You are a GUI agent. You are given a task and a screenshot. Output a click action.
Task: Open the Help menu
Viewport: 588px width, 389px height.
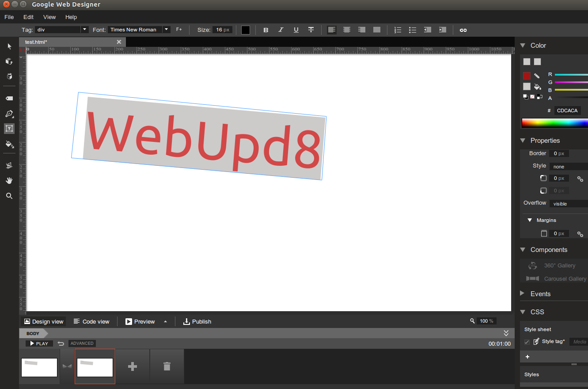(x=71, y=17)
